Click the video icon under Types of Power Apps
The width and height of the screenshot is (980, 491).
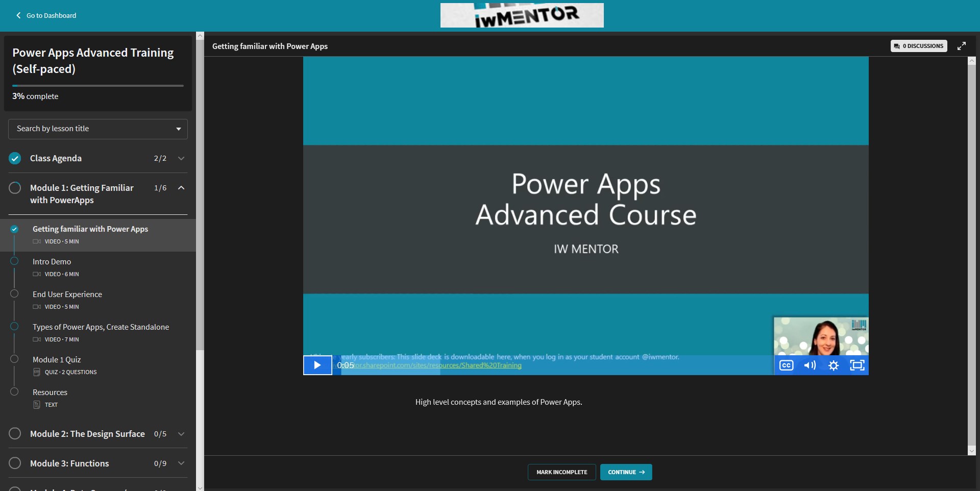coord(37,339)
